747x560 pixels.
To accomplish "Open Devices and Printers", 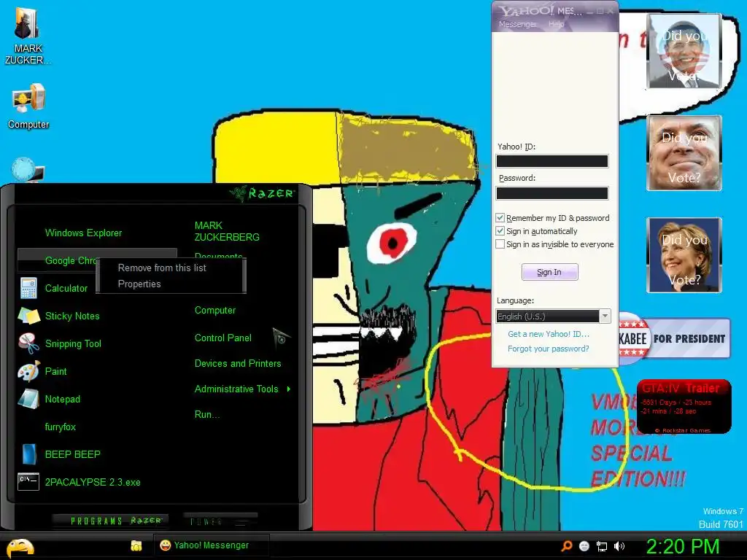I will click(x=238, y=363).
